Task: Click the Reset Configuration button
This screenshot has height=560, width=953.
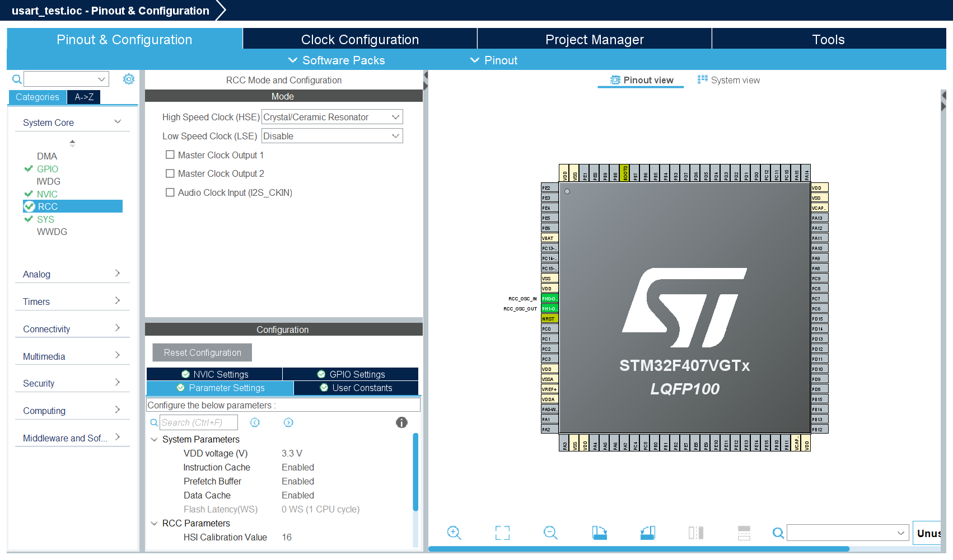Action: pyautogui.click(x=202, y=352)
